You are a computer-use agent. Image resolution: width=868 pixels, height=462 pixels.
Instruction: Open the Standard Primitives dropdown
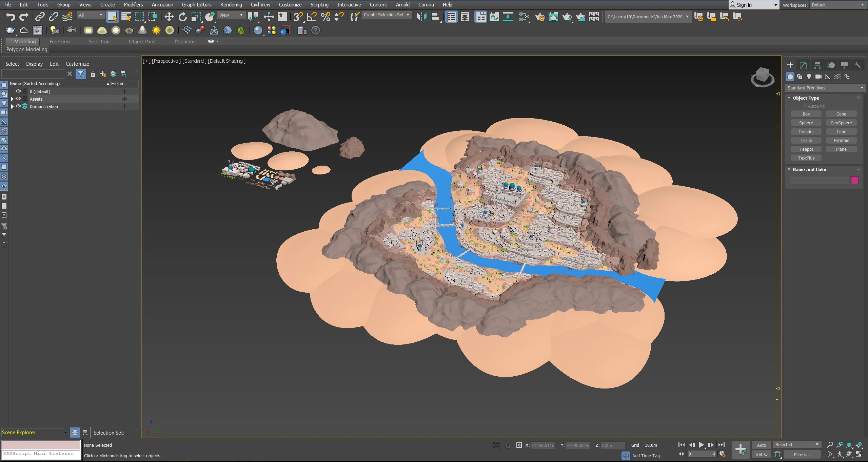(x=825, y=88)
